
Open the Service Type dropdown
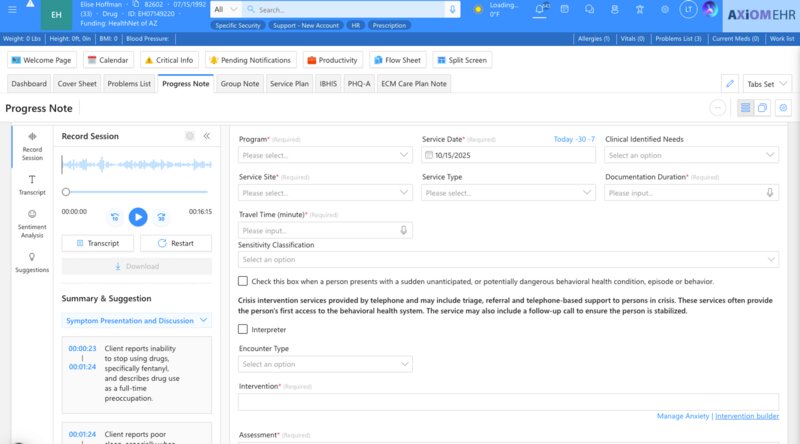pyautogui.click(x=508, y=193)
